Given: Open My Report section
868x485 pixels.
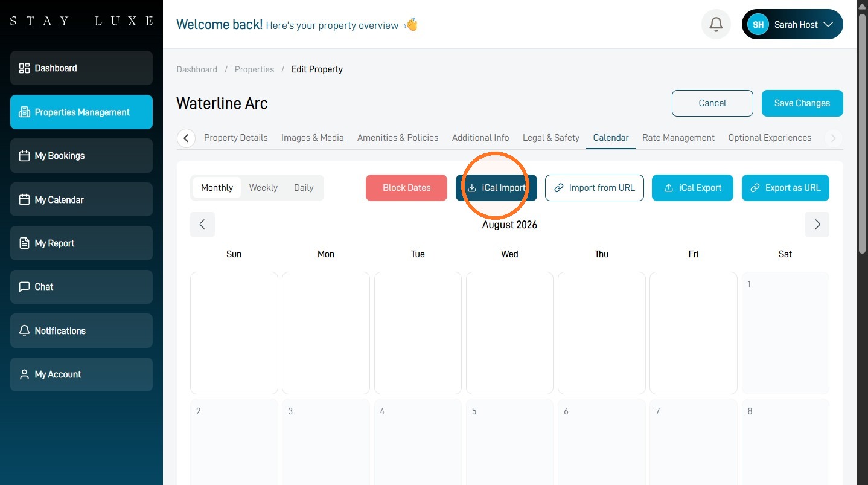Looking at the screenshot, I should tap(81, 243).
